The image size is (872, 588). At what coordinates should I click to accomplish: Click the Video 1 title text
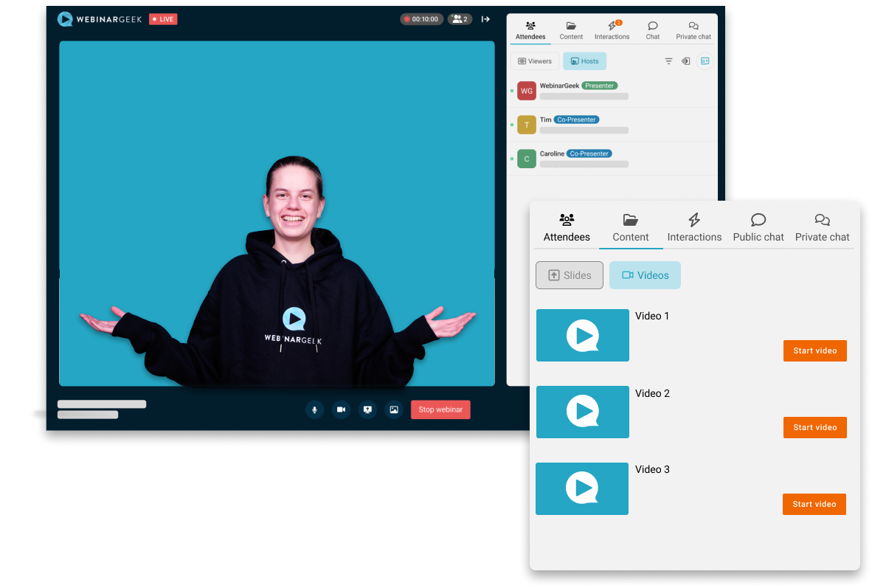click(x=652, y=316)
